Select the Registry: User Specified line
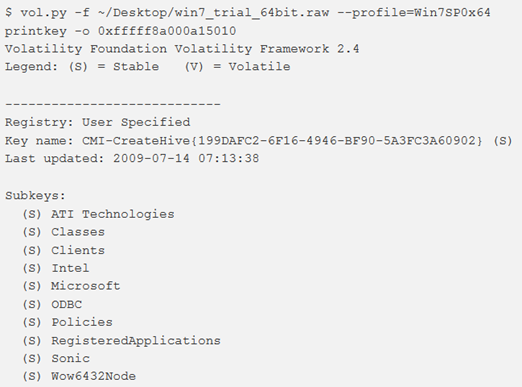The height and width of the screenshot is (387, 522). 97,122
